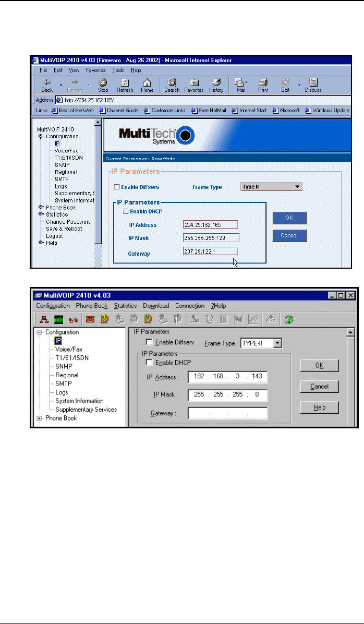This screenshot has width=364, height=624.
Task: Click the MultiTech Systems logo
Action: [x=157, y=137]
